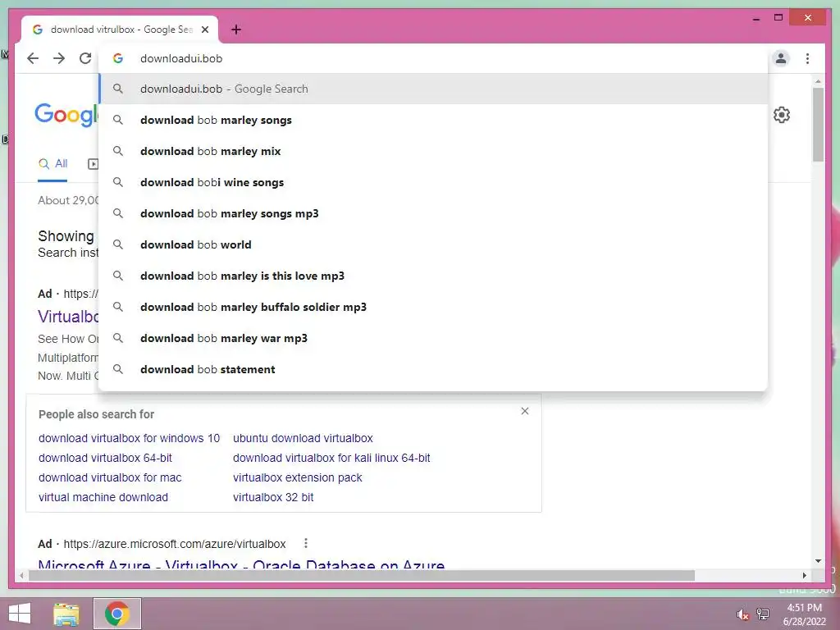Click the muted volume tray icon

pyautogui.click(x=742, y=614)
